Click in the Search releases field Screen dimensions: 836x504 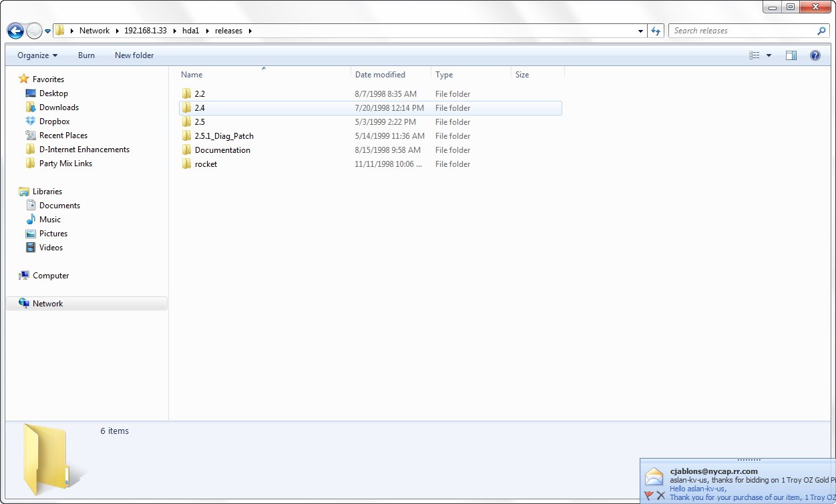pos(741,31)
